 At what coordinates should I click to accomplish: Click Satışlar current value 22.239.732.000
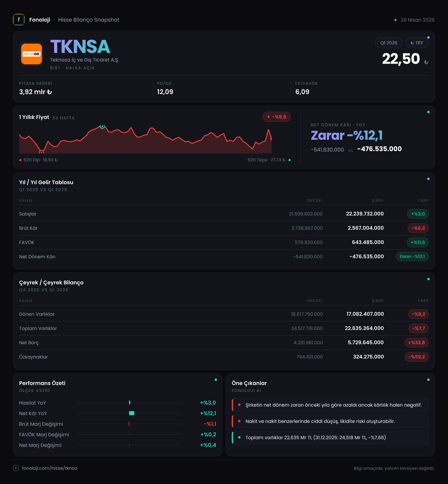click(365, 214)
